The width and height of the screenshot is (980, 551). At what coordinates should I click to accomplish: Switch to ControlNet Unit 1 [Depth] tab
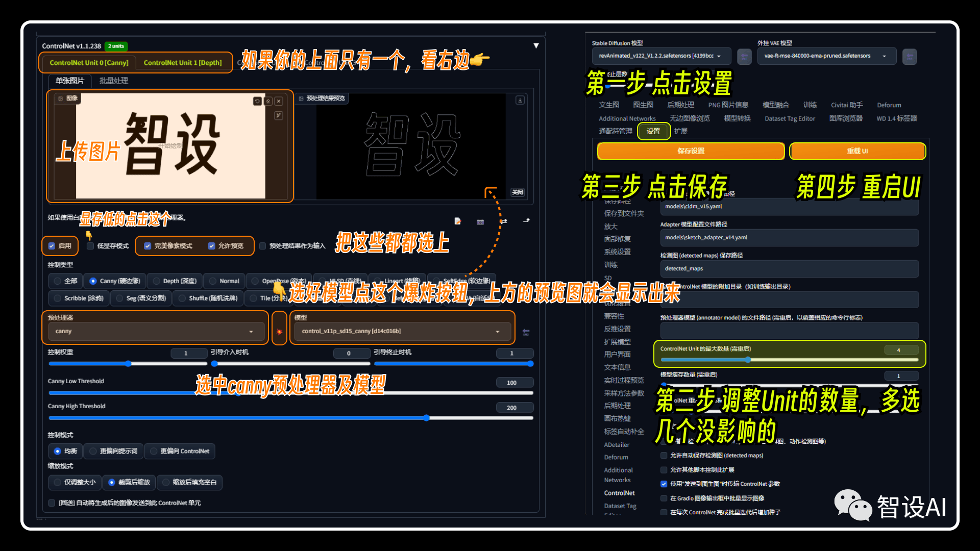(183, 63)
